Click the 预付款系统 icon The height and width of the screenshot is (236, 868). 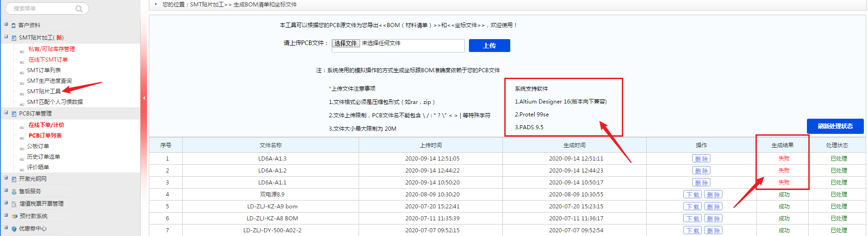click(14, 216)
